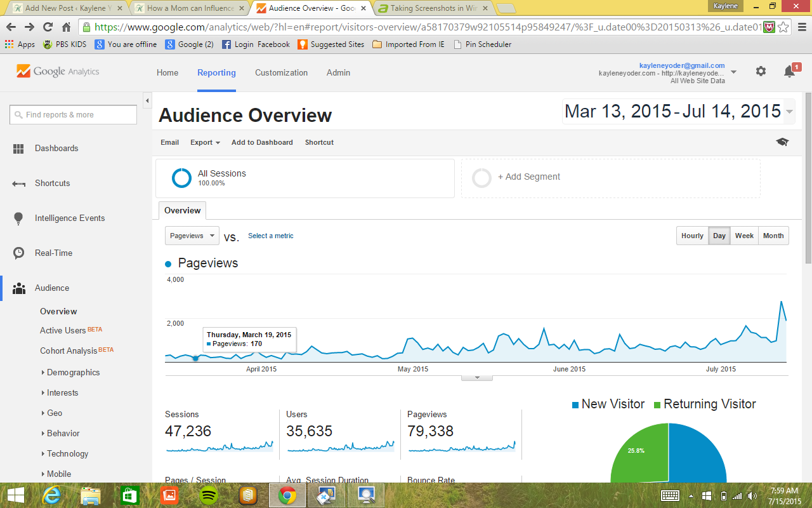Image resolution: width=812 pixels, height=508 pixels.
Task: Click the browser address bar
Action: point(428,27)
